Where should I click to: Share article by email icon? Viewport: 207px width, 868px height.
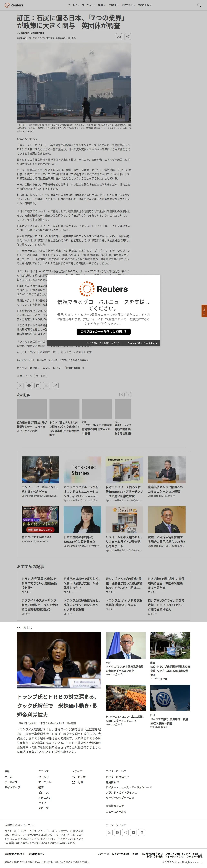(x=46, y=385)
